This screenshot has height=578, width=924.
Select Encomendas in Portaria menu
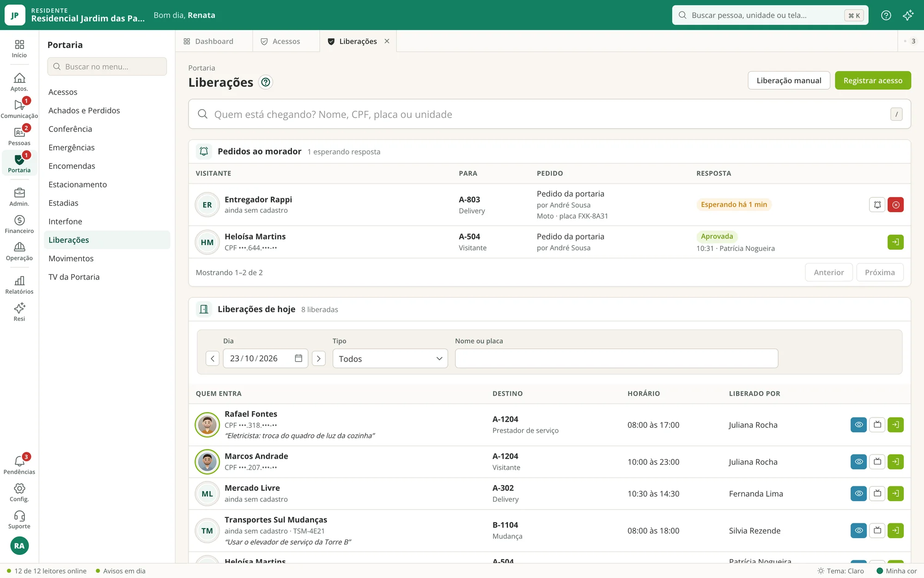[x=107, y=166]
